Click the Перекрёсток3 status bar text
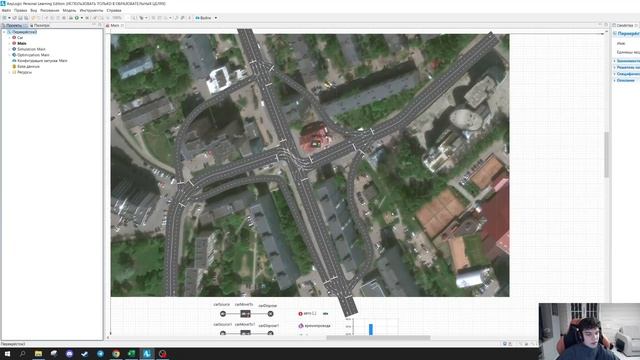 click(13, 344)
